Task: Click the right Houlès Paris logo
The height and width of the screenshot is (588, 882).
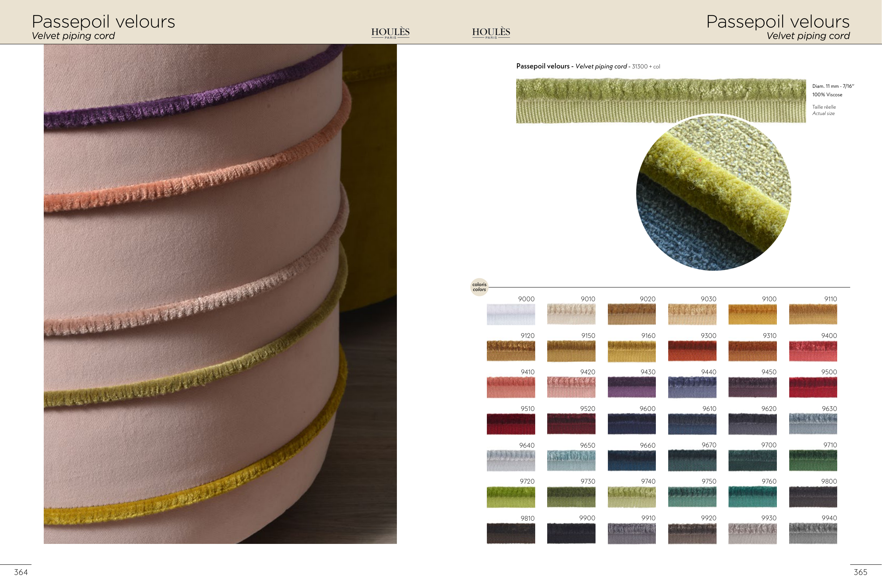Action: [x=491, y=32]
